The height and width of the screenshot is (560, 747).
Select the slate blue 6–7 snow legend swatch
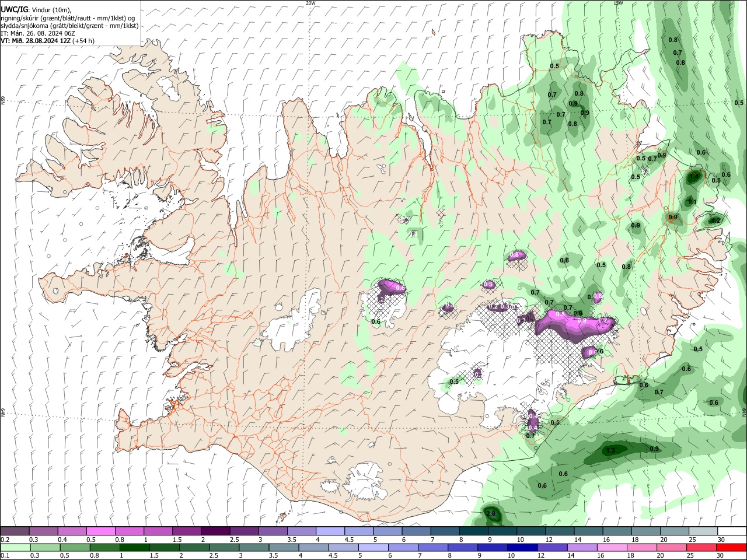(416, 531)
